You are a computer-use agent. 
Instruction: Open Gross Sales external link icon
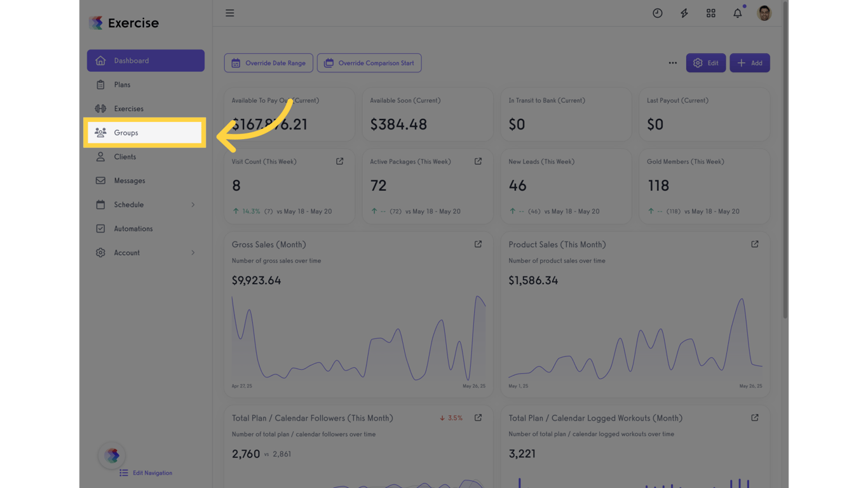coord(478,244)
